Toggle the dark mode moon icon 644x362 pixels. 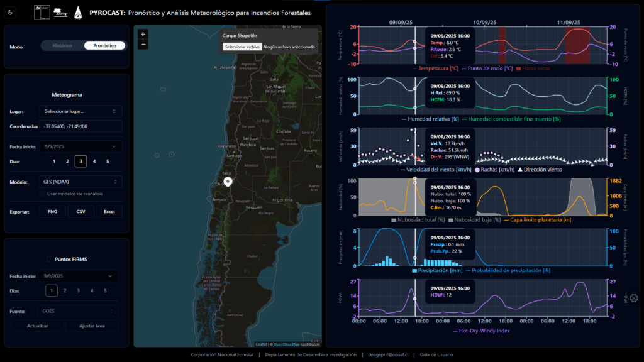[x=10, y=12]
